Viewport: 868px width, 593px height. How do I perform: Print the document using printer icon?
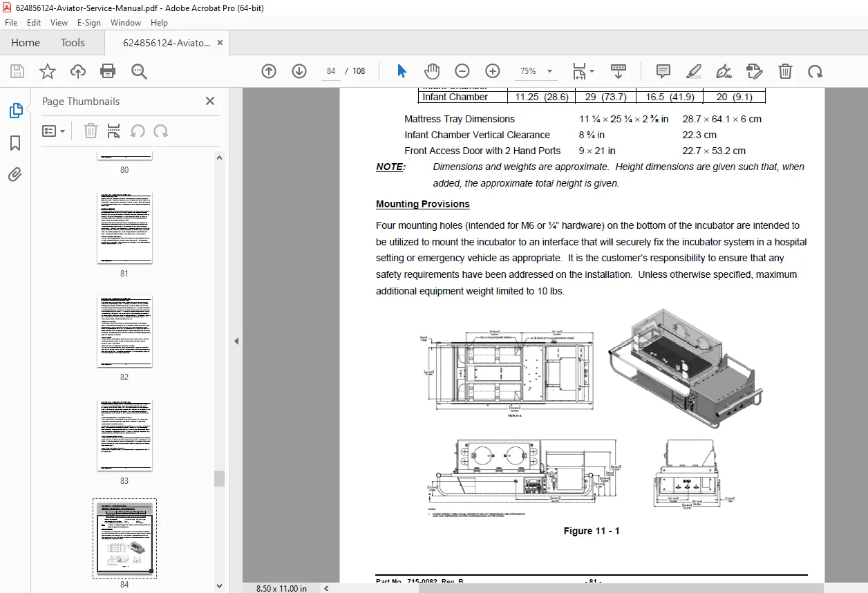tap(108, 71)
